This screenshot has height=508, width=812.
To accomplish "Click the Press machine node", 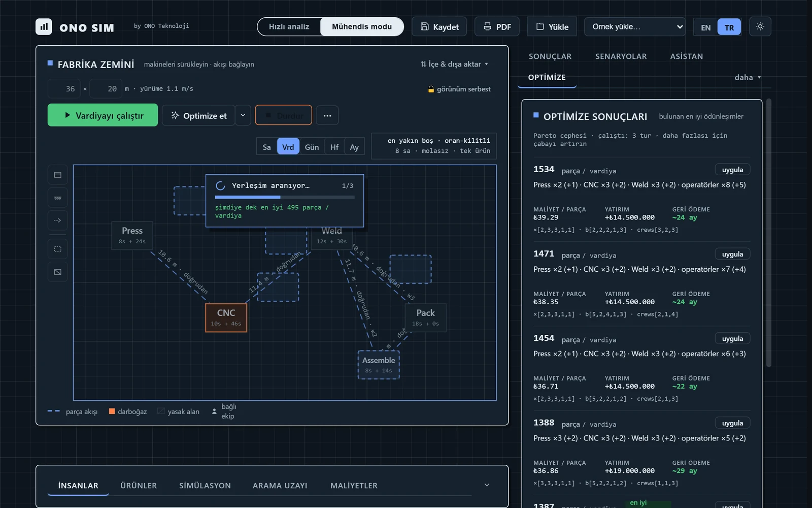I will [132, 236].
